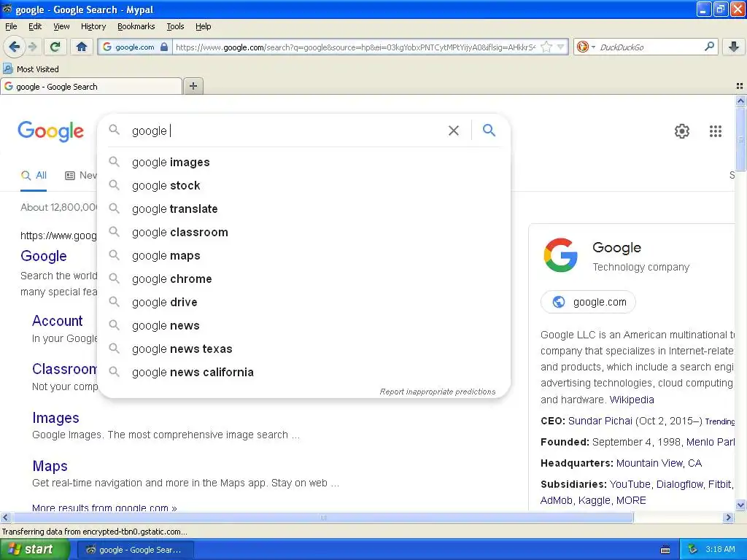Click the system tray clock
747x560 pixels.
click(x=720, y=550)
